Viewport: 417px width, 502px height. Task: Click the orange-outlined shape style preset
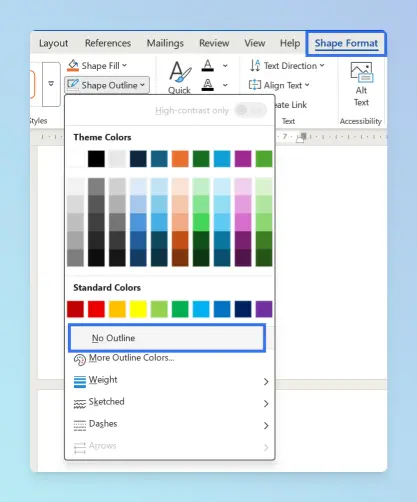pos(32,84)
